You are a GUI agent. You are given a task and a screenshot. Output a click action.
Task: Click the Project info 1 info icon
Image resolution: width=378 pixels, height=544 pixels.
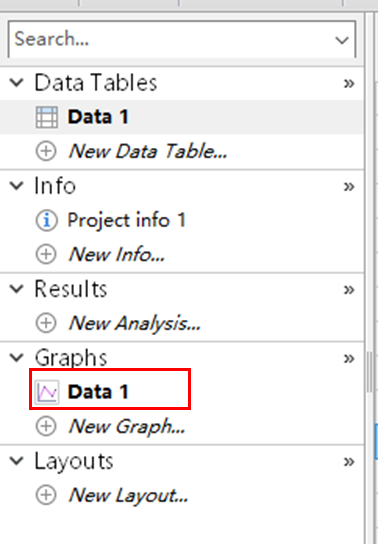pyautogui.click(x=46, y=220)
